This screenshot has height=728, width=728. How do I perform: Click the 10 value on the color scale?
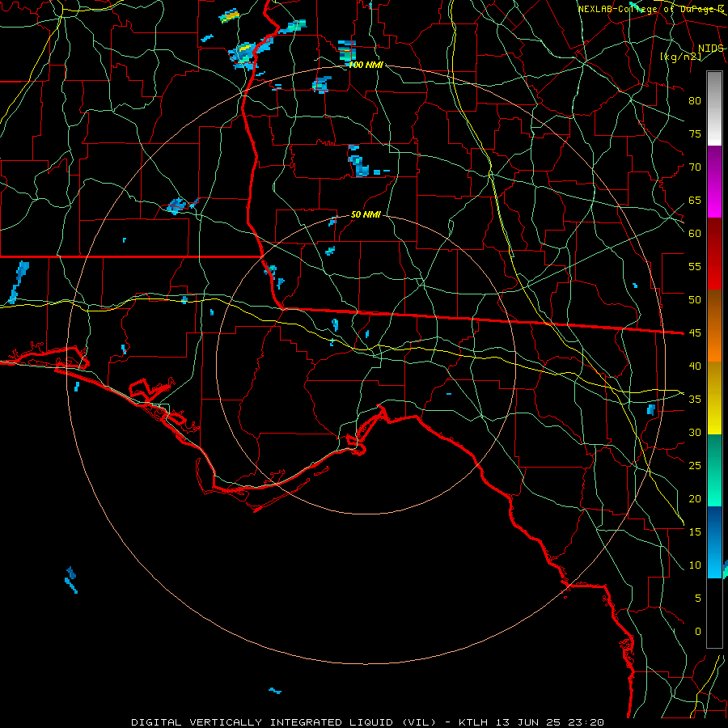695,565
